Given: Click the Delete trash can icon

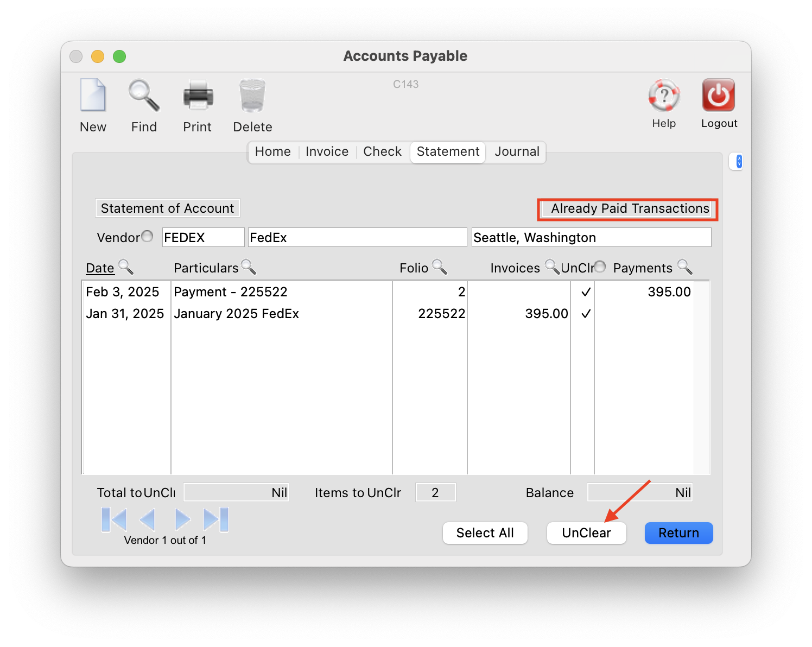Looking at the screenshot, I should click(x=252, y=96).
